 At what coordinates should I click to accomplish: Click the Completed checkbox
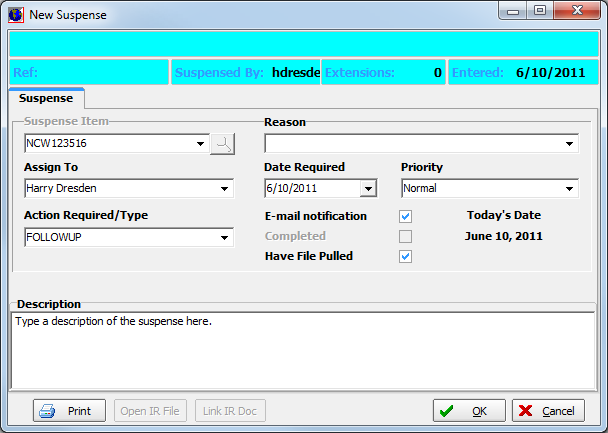[406, 236]
